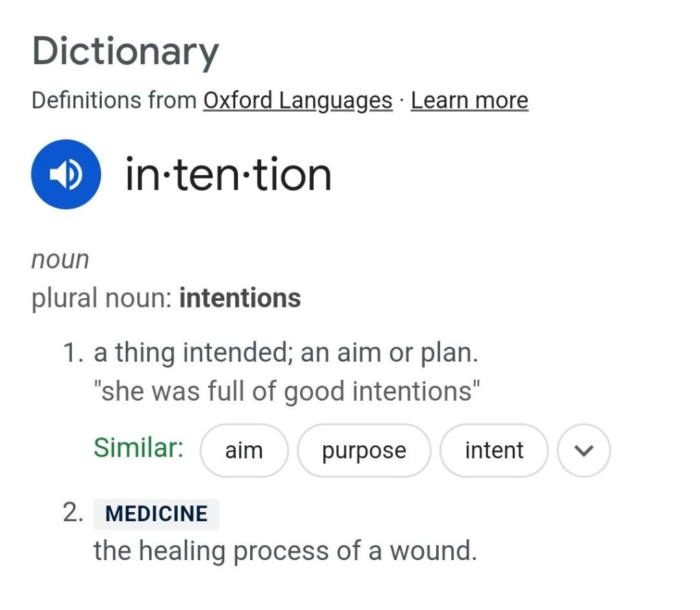Click the example sentence 'she was full of good intentions'
This screenshot has width=700, height=610.
click(x=286, y=392)
